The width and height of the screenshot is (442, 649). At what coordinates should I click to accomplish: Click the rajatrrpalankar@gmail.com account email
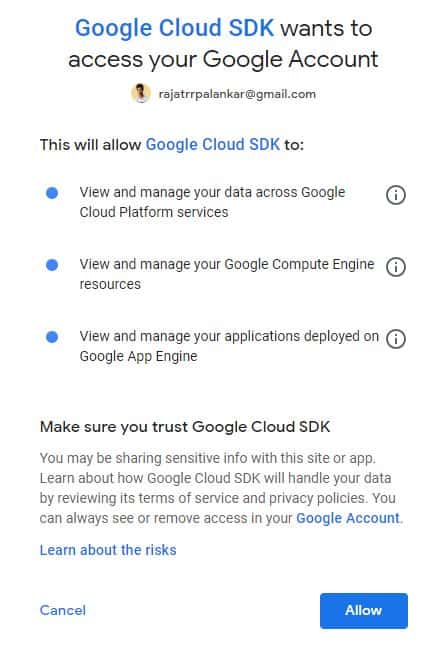tap(237, 94)
